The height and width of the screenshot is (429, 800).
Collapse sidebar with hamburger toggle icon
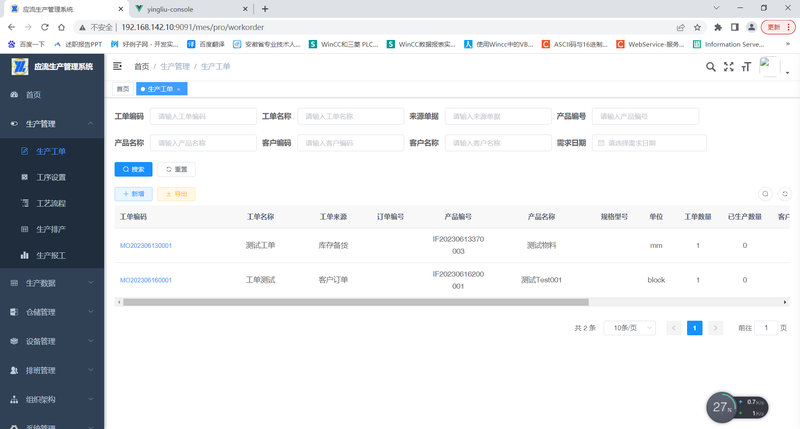(x=117, y=66)
